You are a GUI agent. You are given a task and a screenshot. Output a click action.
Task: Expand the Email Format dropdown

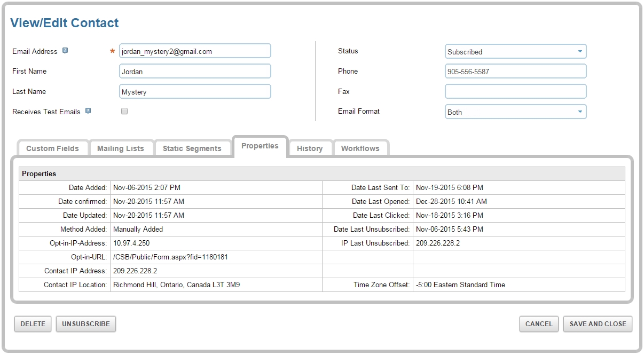point(515,112)
